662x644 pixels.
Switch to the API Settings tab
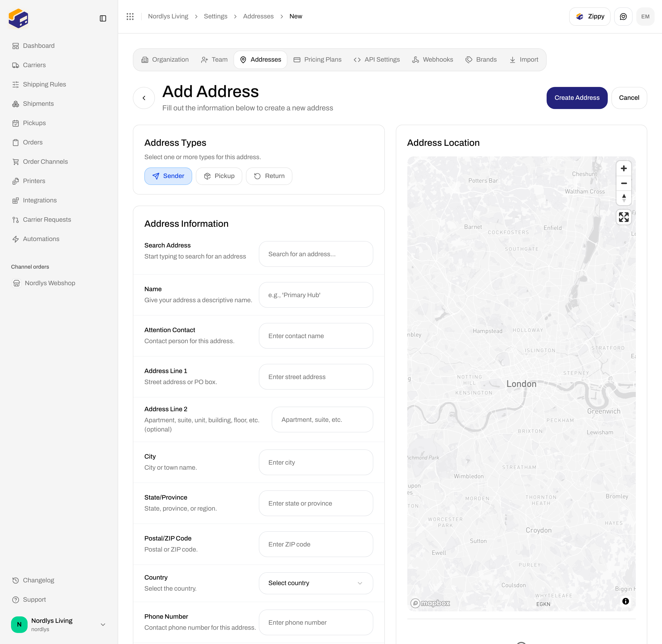coord(377,60)
